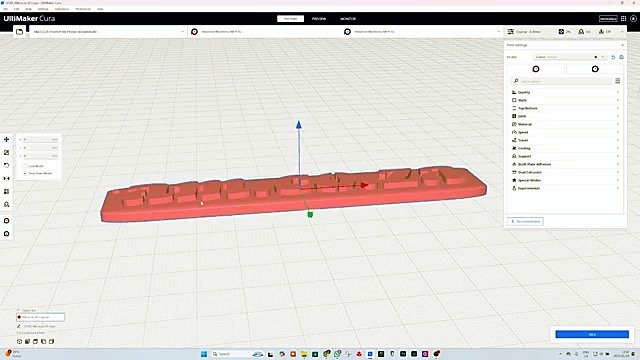Open the Profile dropdown in print settings
The width and height of the screenshot is (640, 360).
(570, 57)
